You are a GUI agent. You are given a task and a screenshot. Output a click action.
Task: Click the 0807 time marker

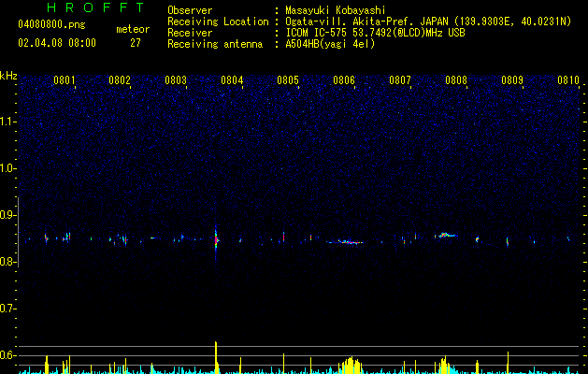[400, 80]
